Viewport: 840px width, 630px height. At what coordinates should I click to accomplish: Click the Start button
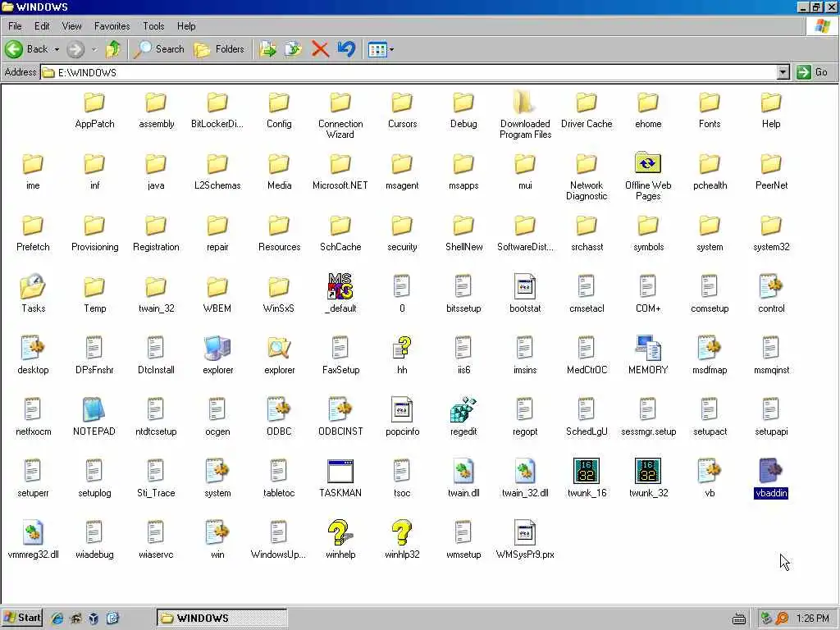tap(22, 618)
